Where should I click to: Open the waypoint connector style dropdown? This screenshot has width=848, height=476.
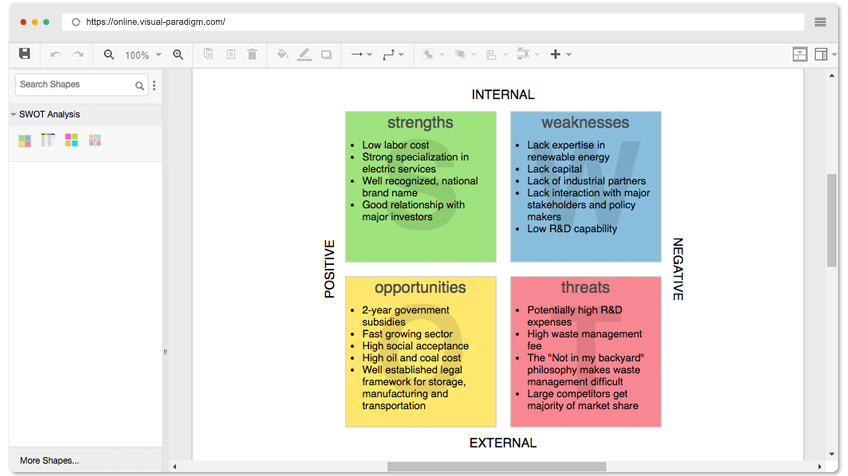[x=393, y=55]
